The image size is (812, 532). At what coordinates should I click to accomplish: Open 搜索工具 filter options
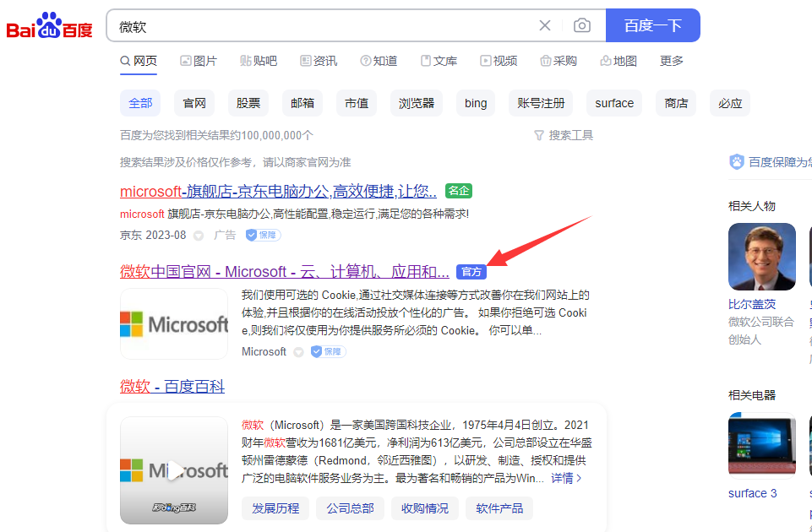pyautogui.click(x=564, y=136)
